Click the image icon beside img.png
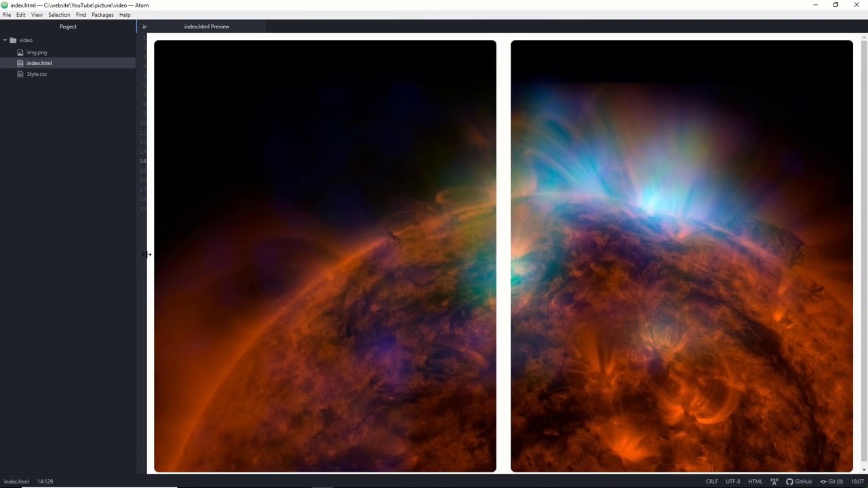 21,52
